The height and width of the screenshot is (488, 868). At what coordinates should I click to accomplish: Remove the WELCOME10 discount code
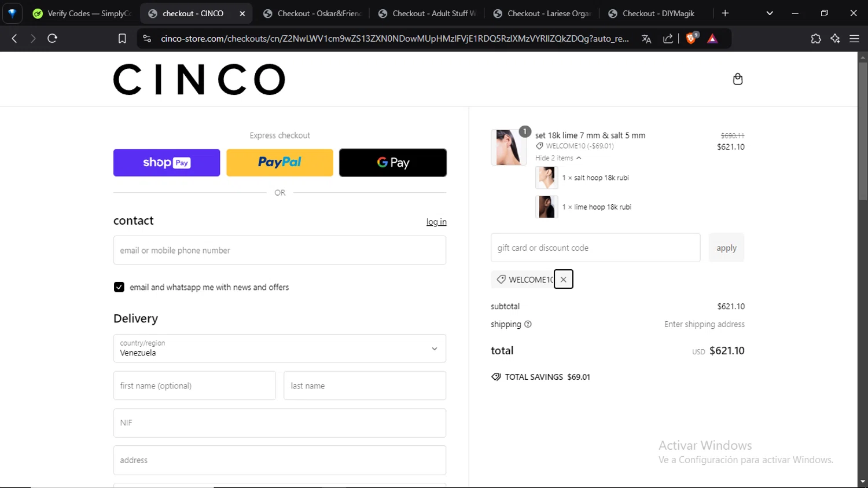pyautogui.click(x=563, y=279)
